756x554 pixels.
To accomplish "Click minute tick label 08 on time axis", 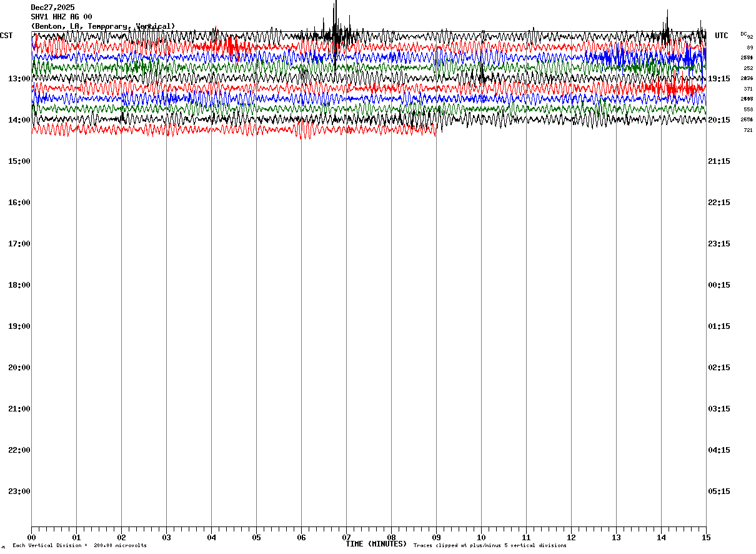I will [x=391, y=538].
